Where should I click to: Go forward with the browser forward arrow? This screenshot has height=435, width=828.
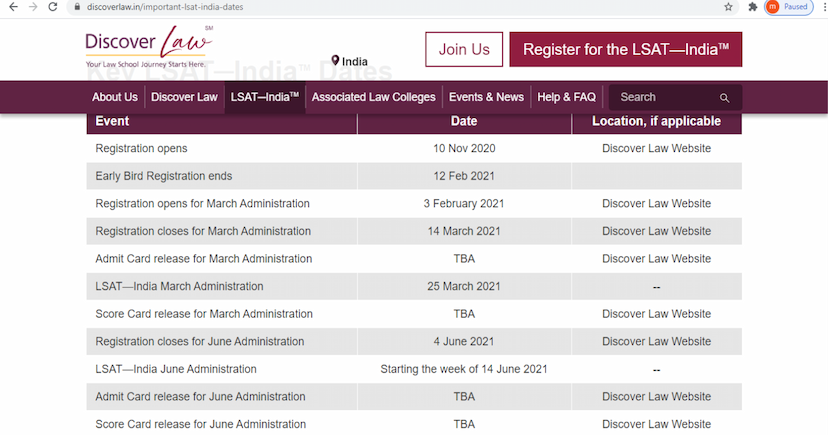[33, 7]
